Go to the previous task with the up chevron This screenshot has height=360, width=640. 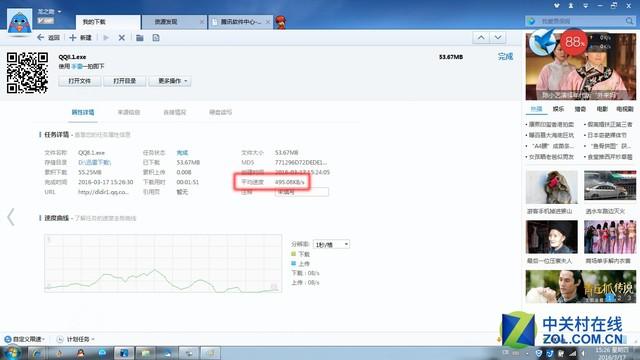(481, 38)
